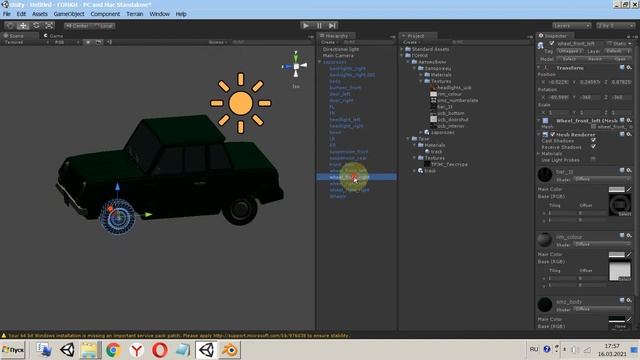Collapse the car root object in Hierarchy

320,62
